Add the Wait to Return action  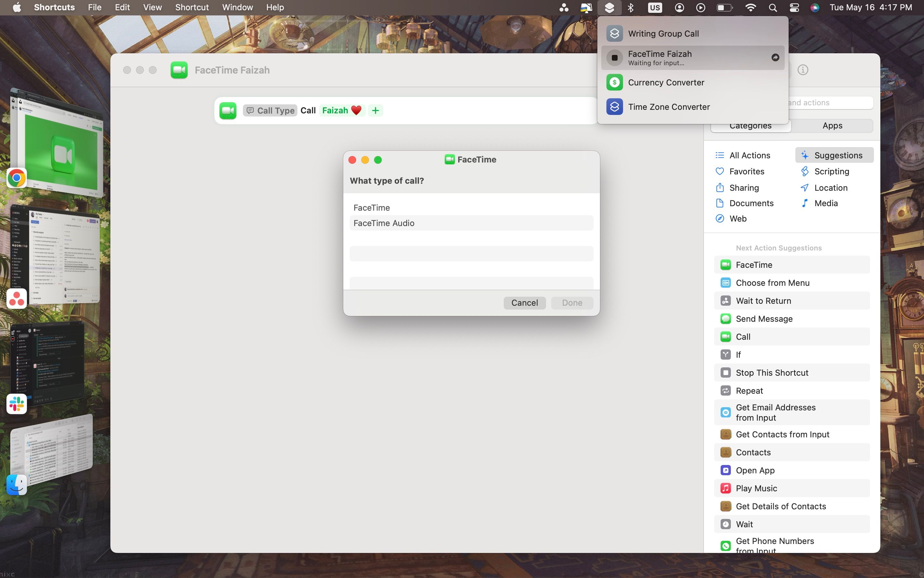click(792, 301)
